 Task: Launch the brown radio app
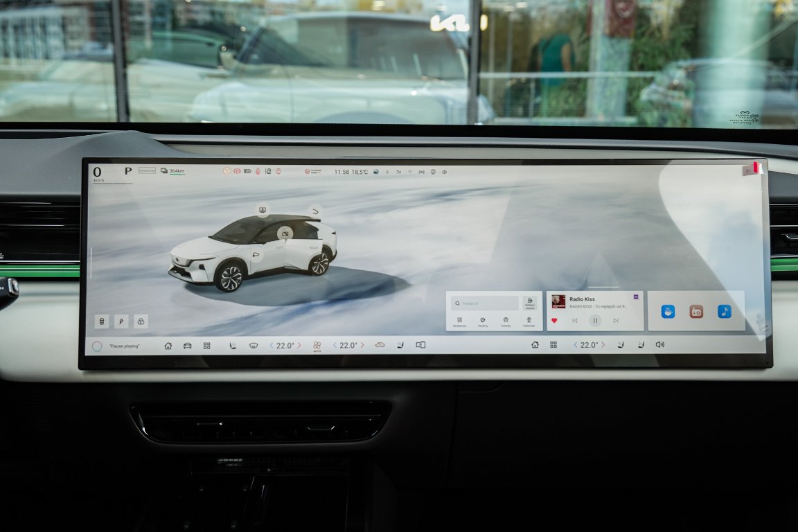[x=696, y=311]
